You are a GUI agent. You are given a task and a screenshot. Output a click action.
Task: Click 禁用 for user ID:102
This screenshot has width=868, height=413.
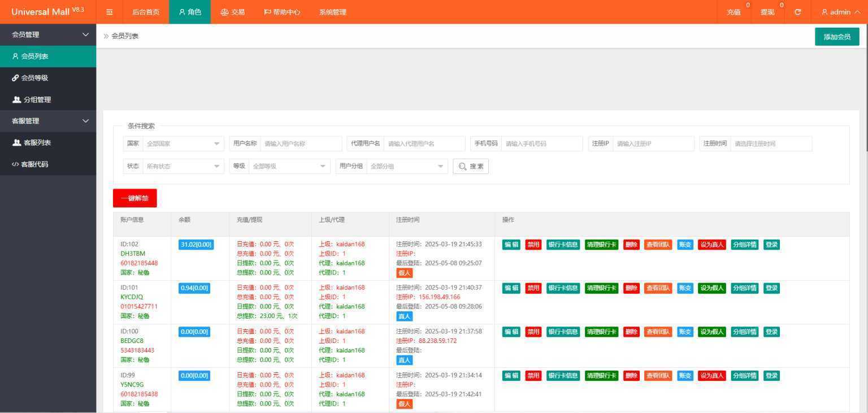[x=533, y=245]
